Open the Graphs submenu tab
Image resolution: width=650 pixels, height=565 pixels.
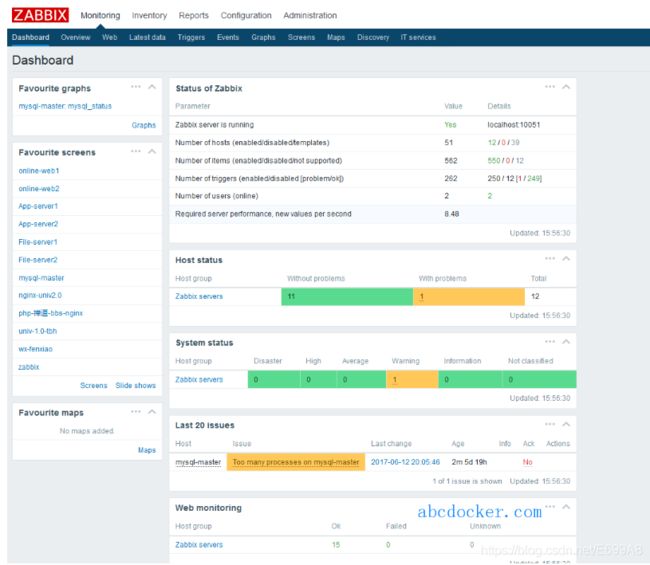pyautogui.click(x=263, y=37)
